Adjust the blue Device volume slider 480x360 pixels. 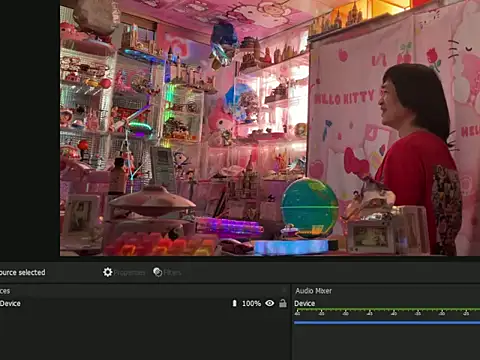point(387,322)
